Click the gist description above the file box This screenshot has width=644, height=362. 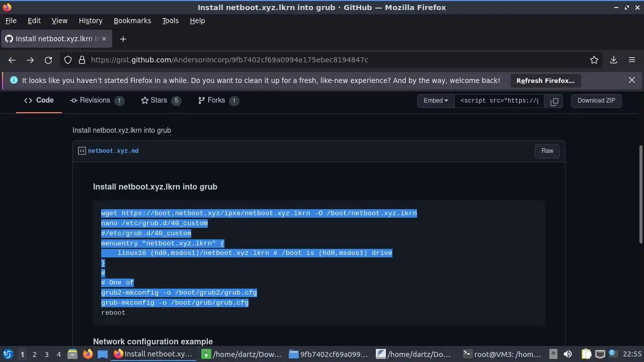(122, 130)
